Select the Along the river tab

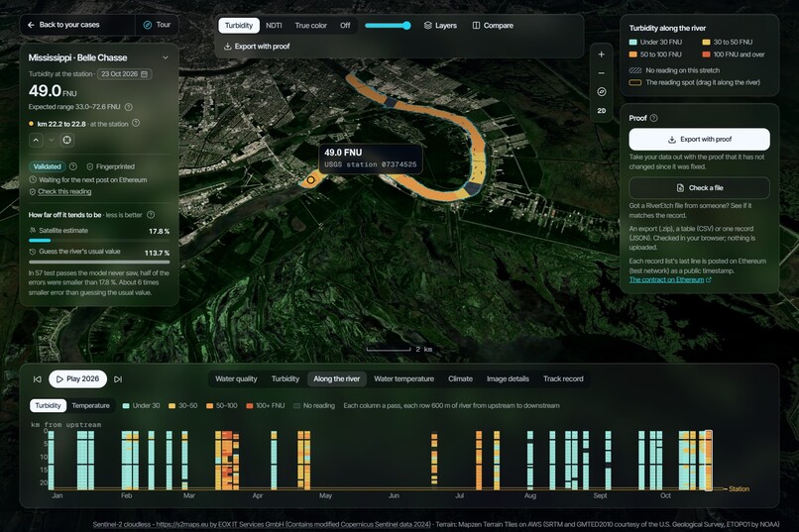pyautogui.click(x=336, y=378)
